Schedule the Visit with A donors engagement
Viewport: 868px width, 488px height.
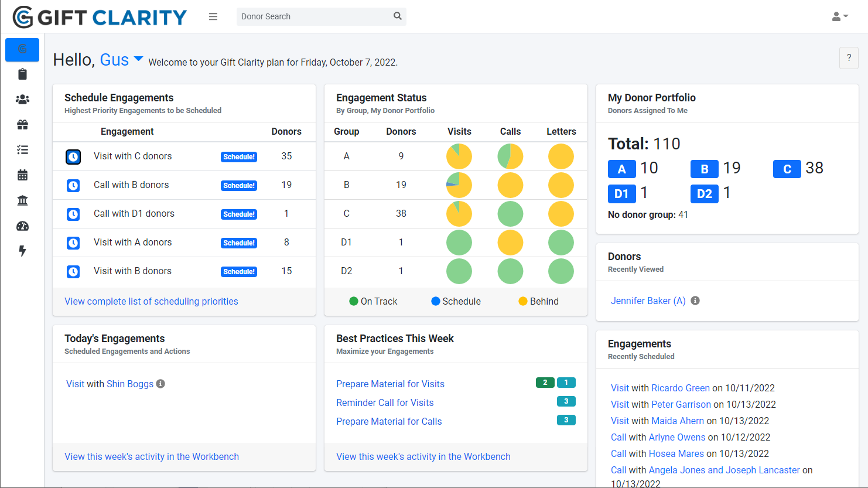239,243
